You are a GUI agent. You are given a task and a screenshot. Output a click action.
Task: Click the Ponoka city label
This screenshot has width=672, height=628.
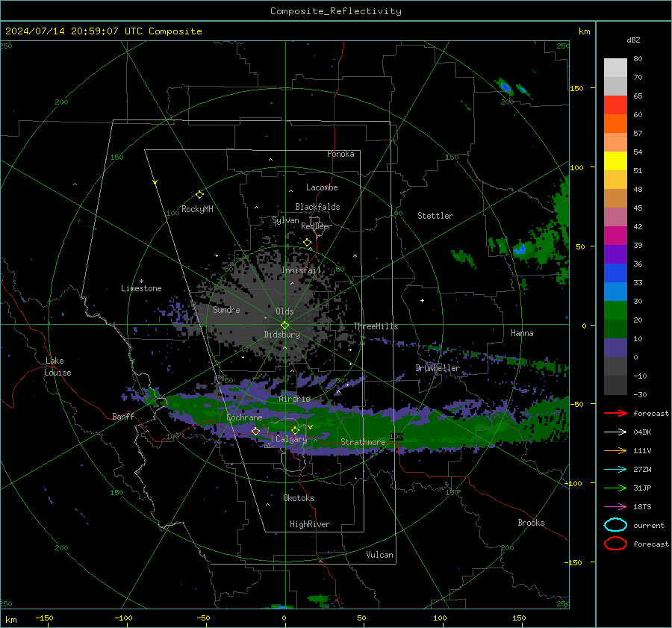(340, 154)
